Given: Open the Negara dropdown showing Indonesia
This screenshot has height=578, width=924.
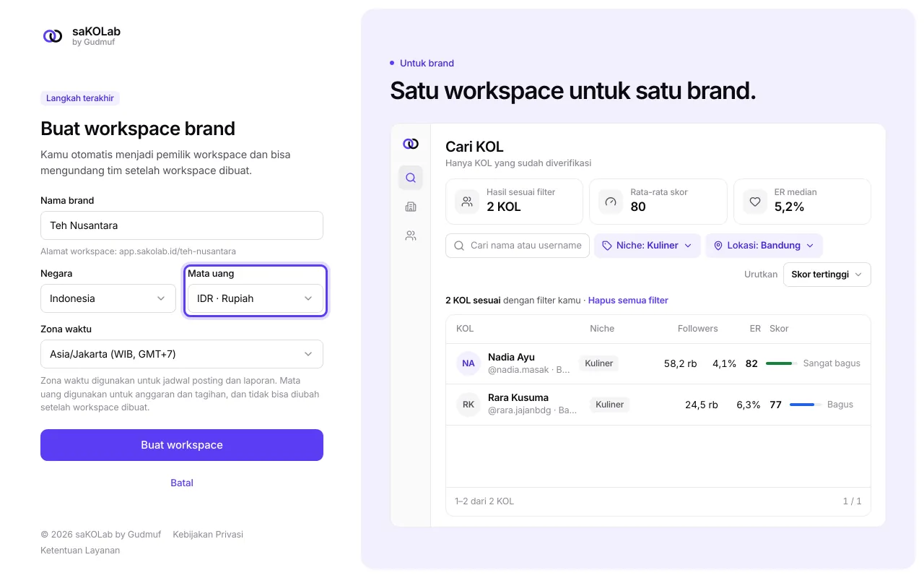Looking at the screenshot, I should (x=108, y=298).
